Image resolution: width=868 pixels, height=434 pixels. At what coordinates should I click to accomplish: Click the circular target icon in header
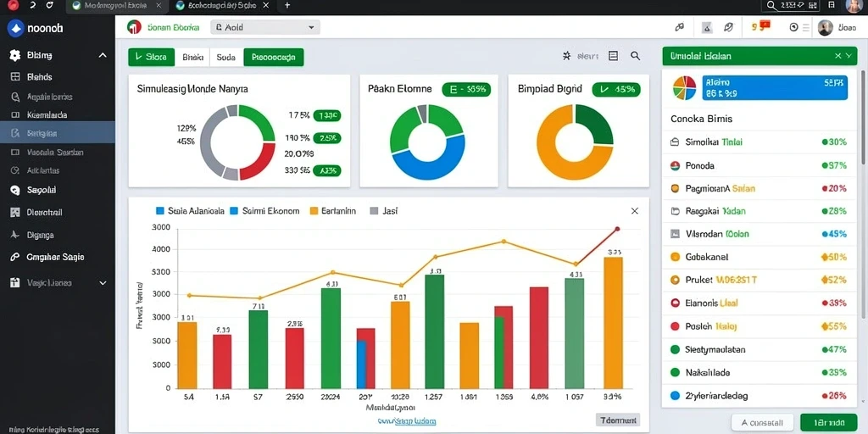coord(793,28)
